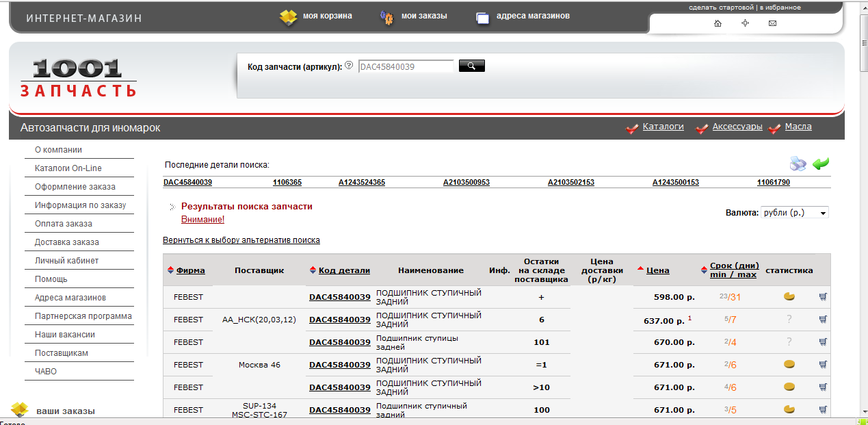This screenshot has height=425, width=868.
Task: Open the мои заказы gear icon
Action: click(387, 17)
